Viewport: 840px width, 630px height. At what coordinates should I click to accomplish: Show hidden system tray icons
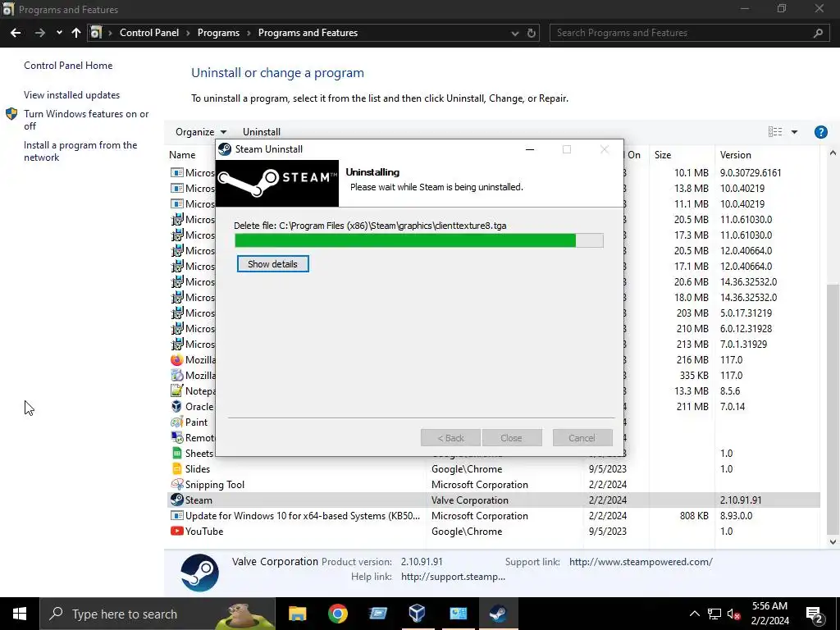(x=694, y=614)
